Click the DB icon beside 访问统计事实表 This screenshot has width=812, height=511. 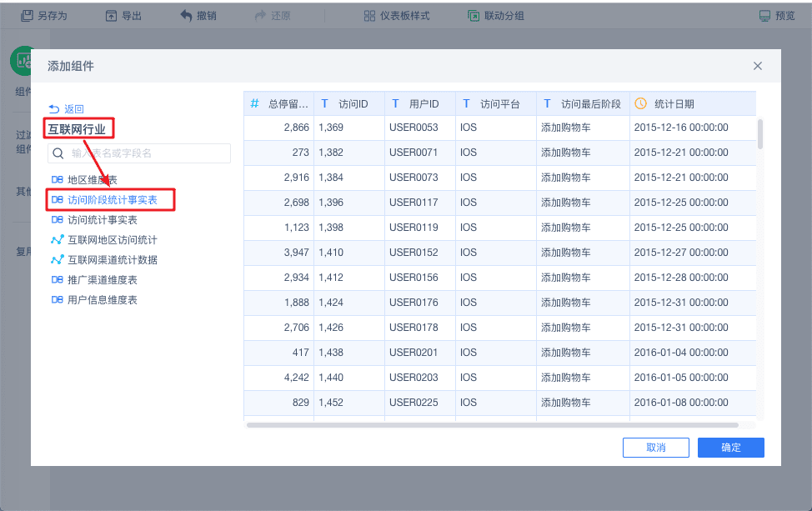[58, 220]
